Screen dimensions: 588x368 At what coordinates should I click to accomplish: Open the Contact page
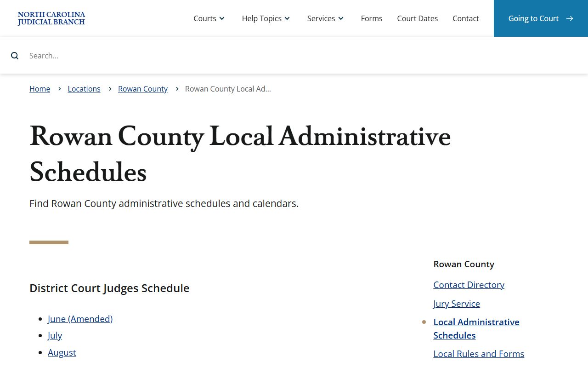[x=466, y=18]
